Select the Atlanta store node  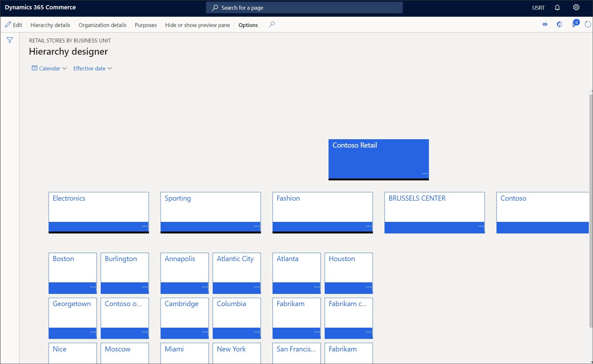click(297, 273)
